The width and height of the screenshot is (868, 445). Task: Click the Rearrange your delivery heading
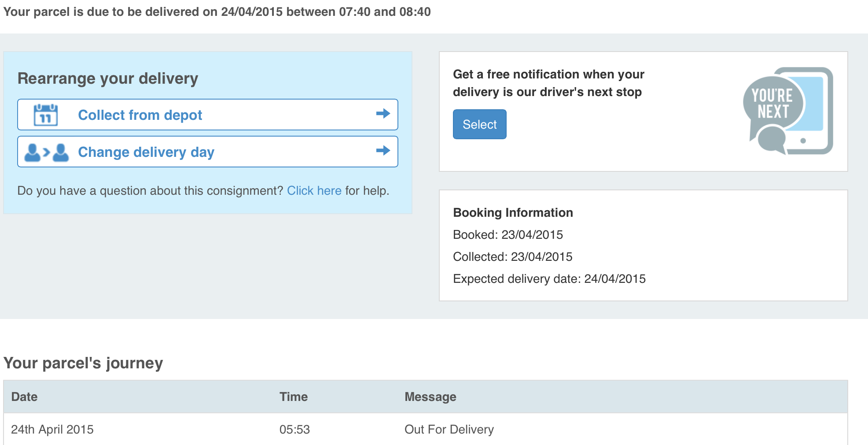click(108, 79)
